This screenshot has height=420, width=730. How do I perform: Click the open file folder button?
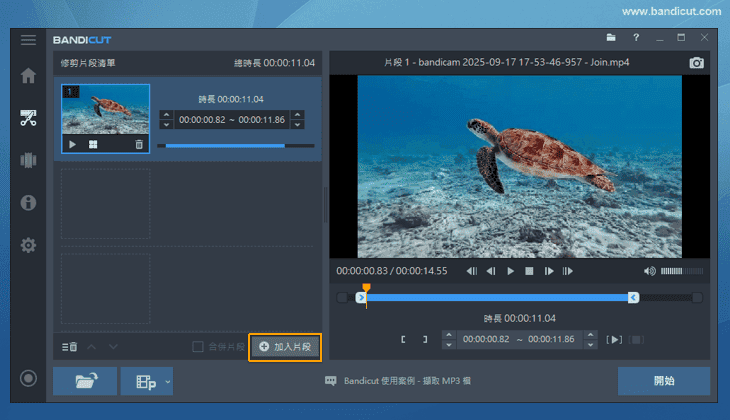click(x=85, y=381)
